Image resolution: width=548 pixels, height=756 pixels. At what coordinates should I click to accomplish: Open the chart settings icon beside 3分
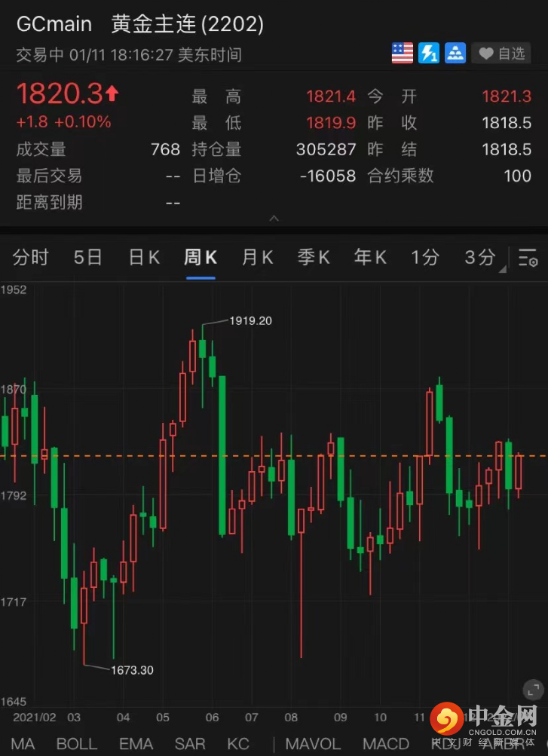pos(528,259)
